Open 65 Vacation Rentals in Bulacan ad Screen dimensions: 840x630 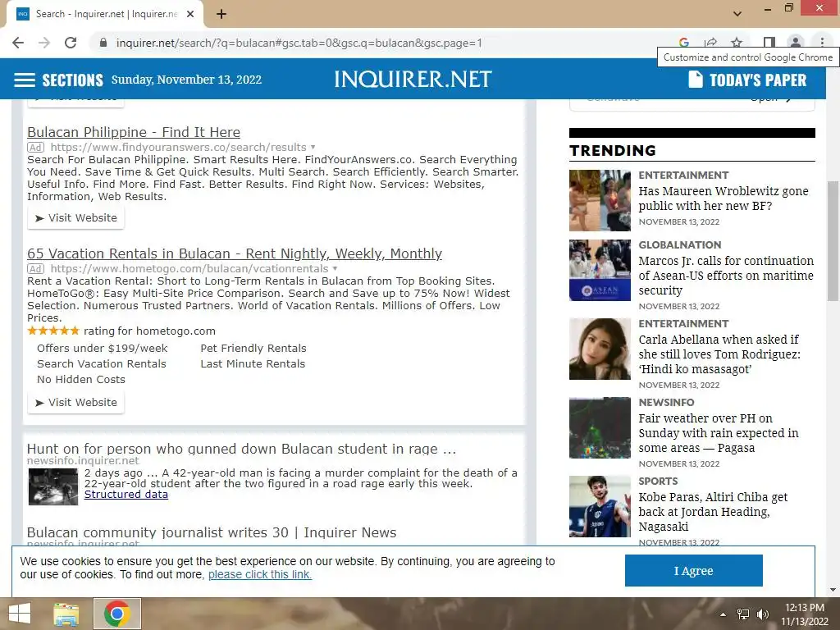[x=235, y=254]
